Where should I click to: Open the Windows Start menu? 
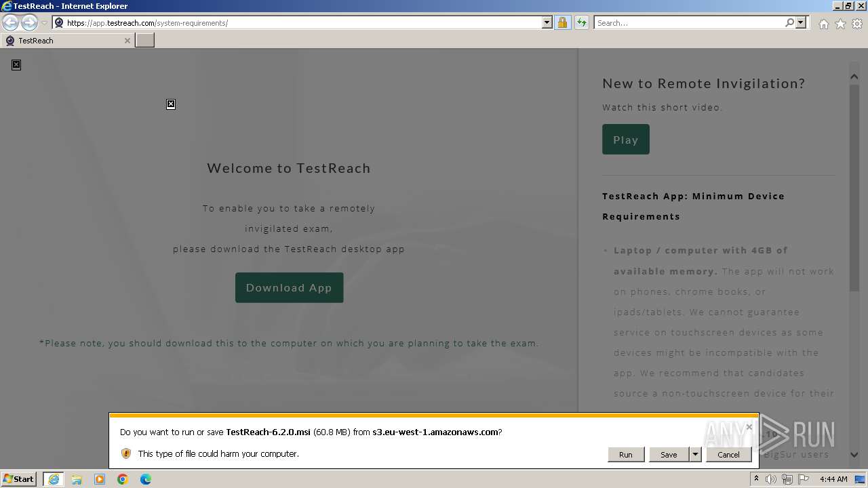19,479
